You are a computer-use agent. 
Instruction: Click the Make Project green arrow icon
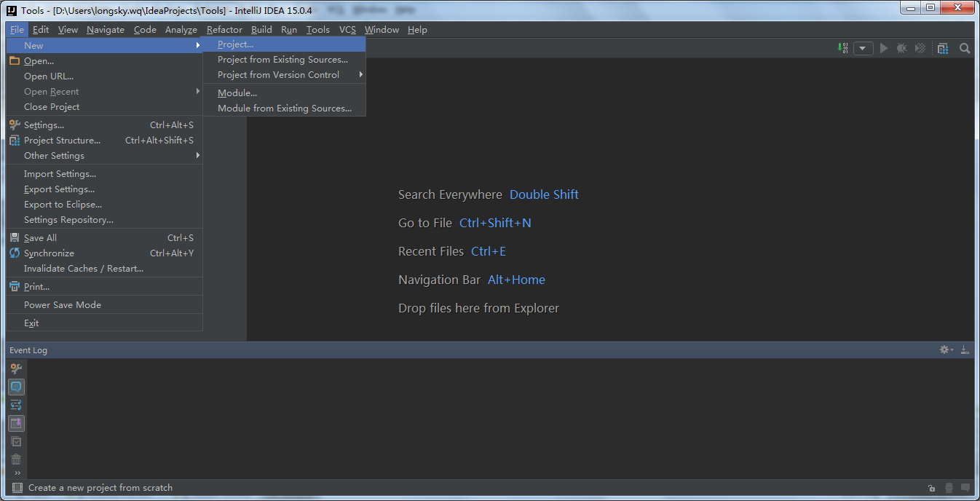tap(842, 48)
